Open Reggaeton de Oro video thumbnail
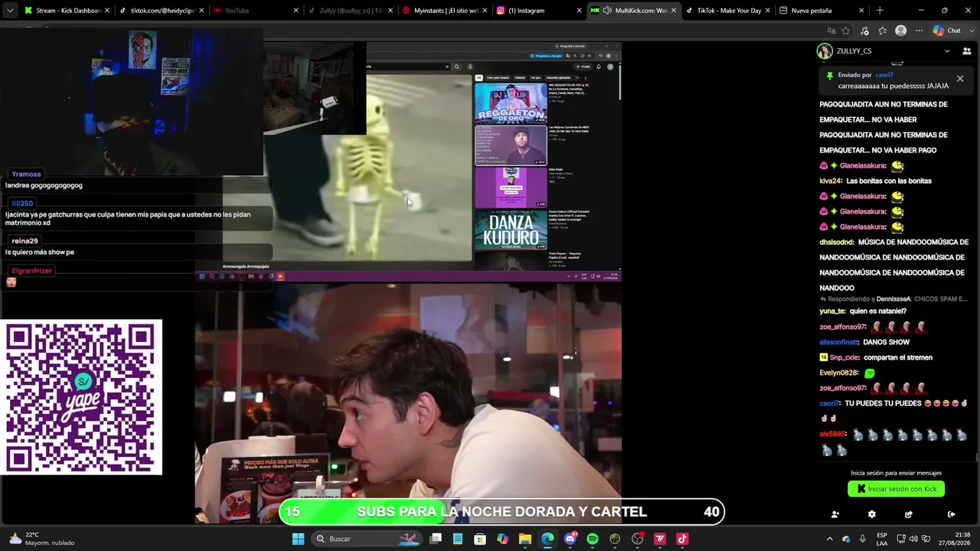 [x=511, y=103]
